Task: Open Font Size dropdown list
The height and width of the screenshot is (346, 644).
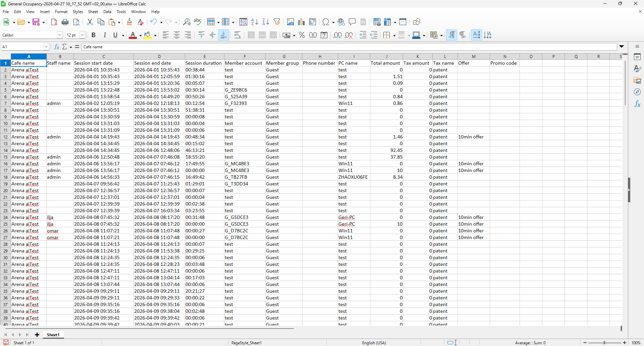Action: 82,35
